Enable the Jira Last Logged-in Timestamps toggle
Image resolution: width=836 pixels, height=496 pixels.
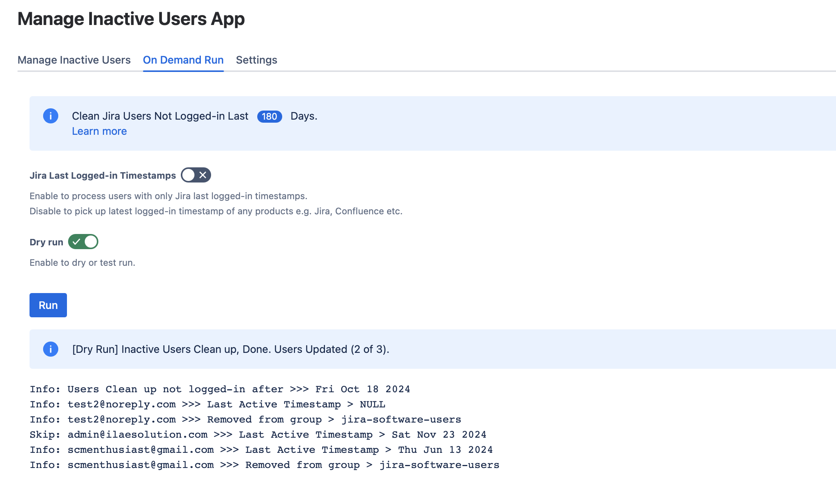(196, 175)
